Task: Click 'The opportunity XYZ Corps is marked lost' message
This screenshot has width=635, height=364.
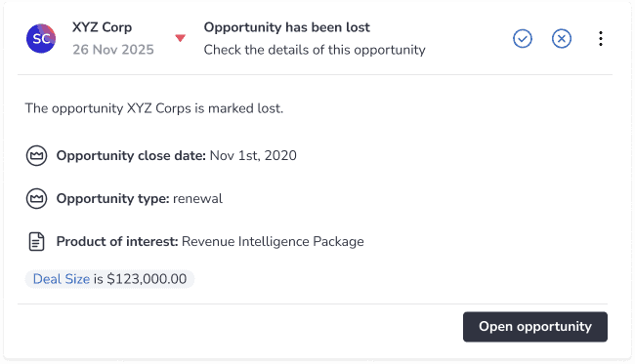Action: [154, 108]
